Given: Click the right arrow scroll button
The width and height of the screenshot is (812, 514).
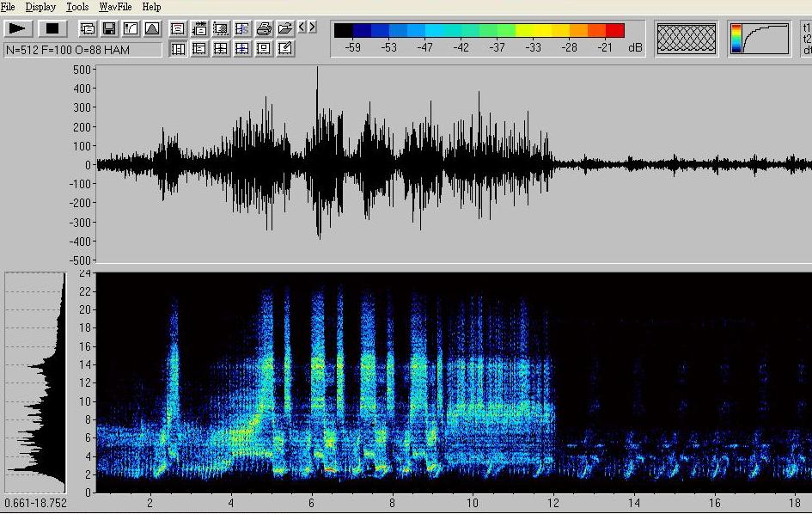Looking at the screenshot, I should click(x=312, y=28).
